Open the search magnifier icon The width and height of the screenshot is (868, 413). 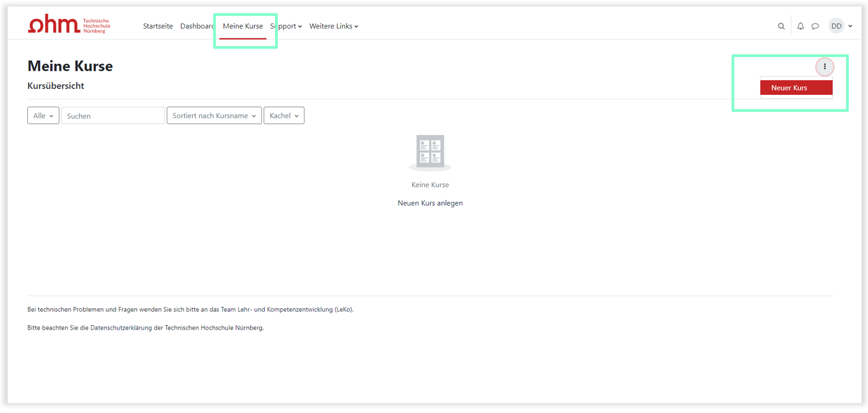click(x=781, y=26)
